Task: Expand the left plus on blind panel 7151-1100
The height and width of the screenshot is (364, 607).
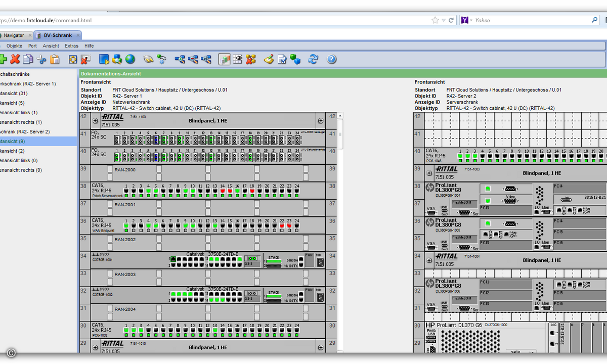Action: tap(95, 121)
